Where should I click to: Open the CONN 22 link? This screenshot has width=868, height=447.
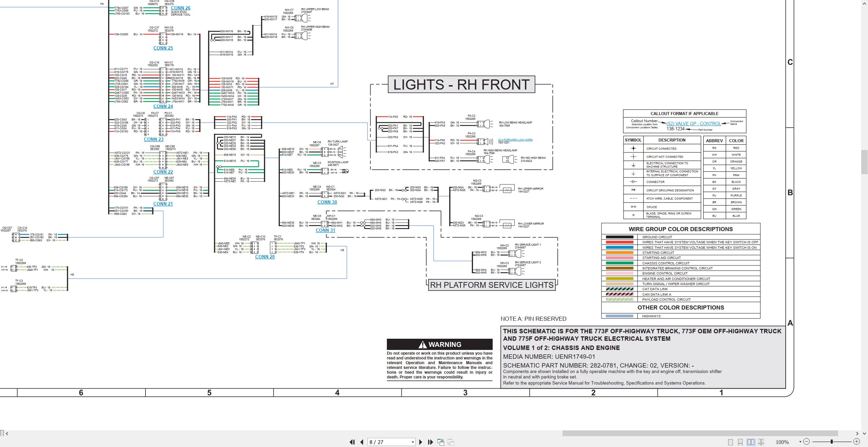pos(163,172)
